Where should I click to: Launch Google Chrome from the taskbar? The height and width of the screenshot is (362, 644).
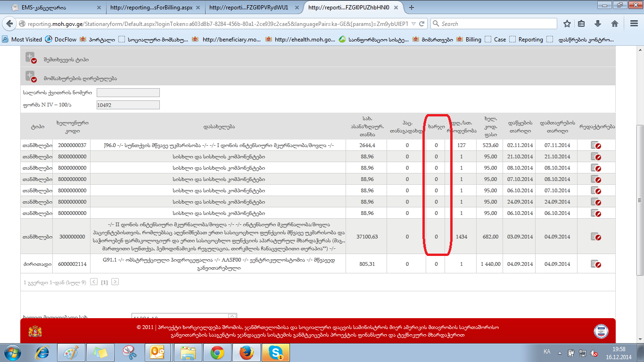coord(217,352)
